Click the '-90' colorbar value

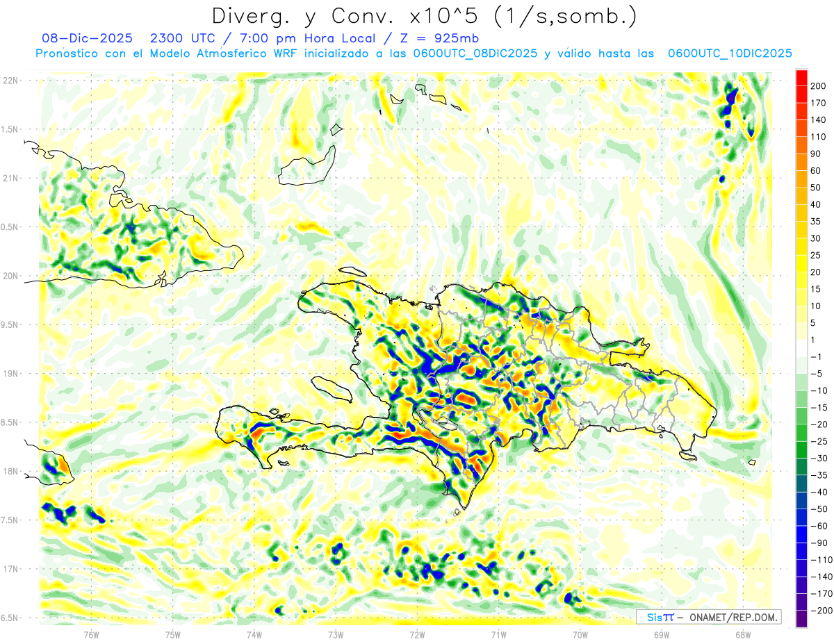tap(819, 543)
